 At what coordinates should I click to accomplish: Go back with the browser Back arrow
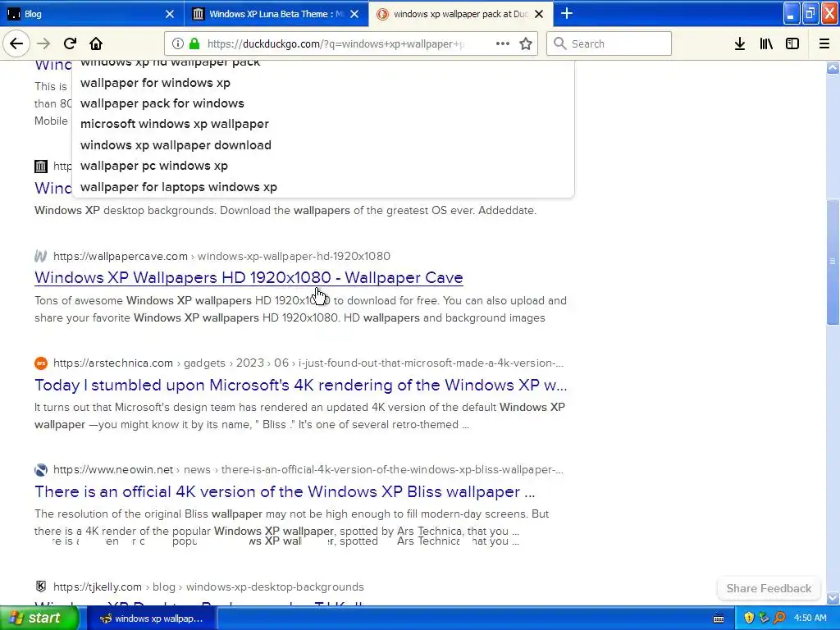tap(16, 43)
